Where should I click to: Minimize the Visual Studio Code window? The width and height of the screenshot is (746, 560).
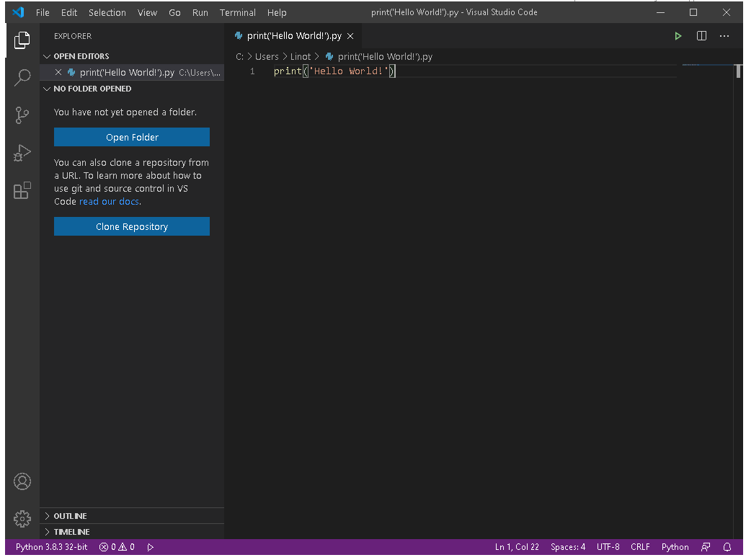coord(660,12)
